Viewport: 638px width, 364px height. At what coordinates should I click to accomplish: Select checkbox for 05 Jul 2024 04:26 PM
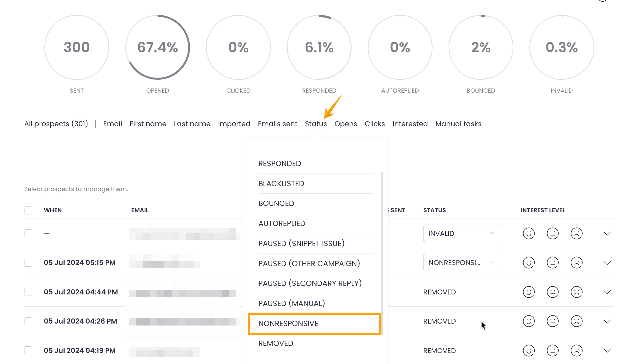point(28,321)
